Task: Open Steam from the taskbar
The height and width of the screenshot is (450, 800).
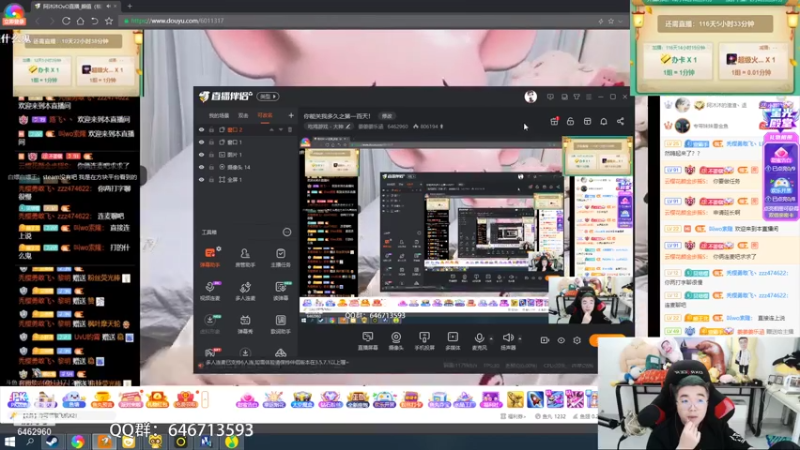Action: coord(52,442)
